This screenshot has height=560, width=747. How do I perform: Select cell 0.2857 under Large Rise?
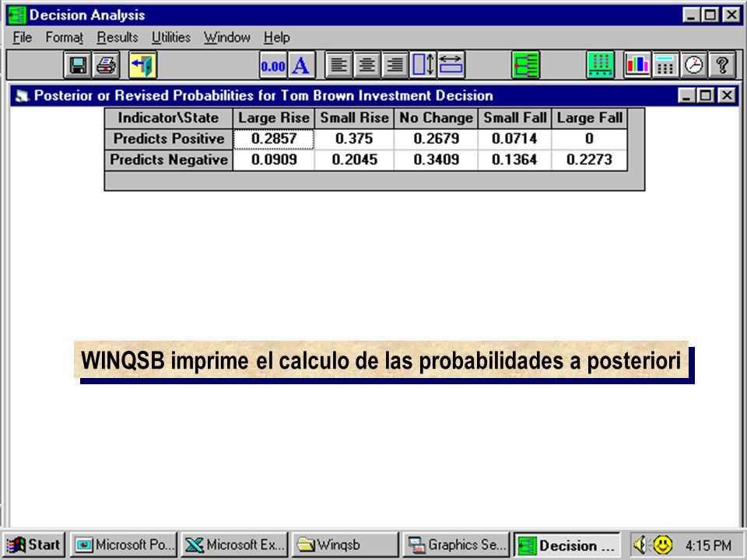274,139
